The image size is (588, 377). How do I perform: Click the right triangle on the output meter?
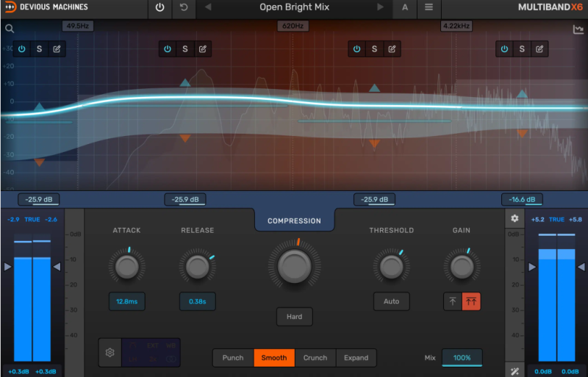pos(581,267)
